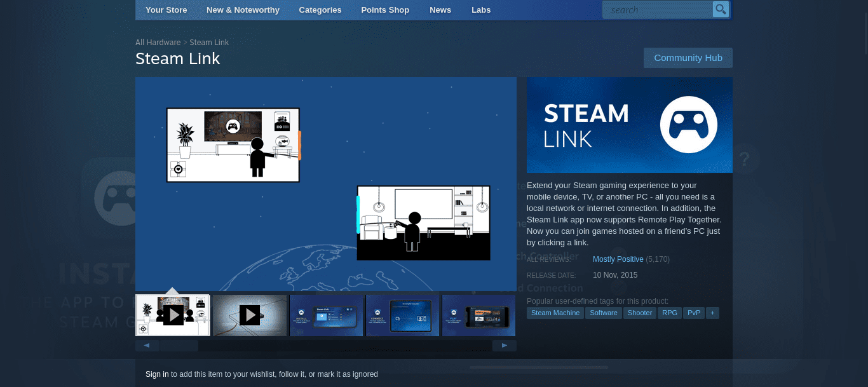Go to the Points Shop tab
Screen dimensions: 868x387
[385, 10]
